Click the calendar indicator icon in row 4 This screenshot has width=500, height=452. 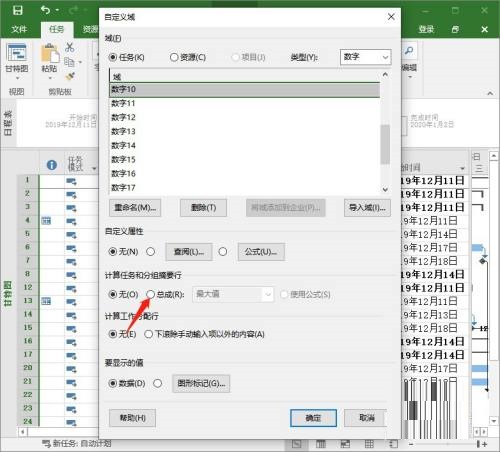click(46, 221)
